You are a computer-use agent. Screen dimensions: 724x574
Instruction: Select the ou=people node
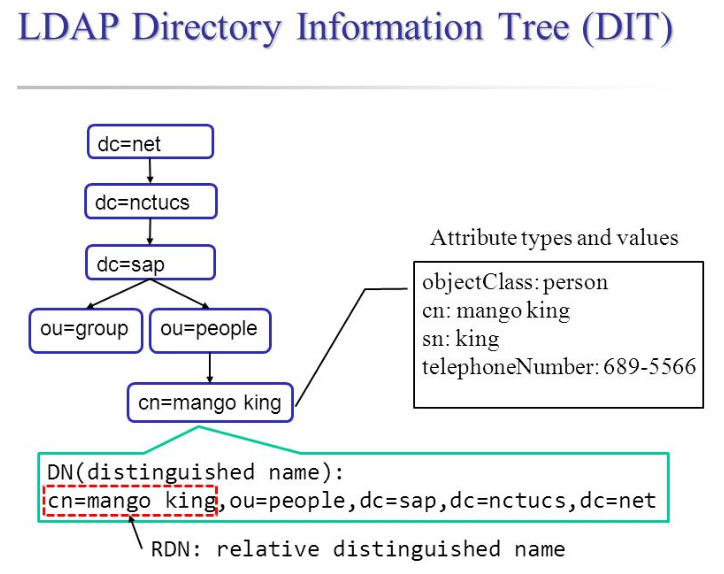coord(209,330)
